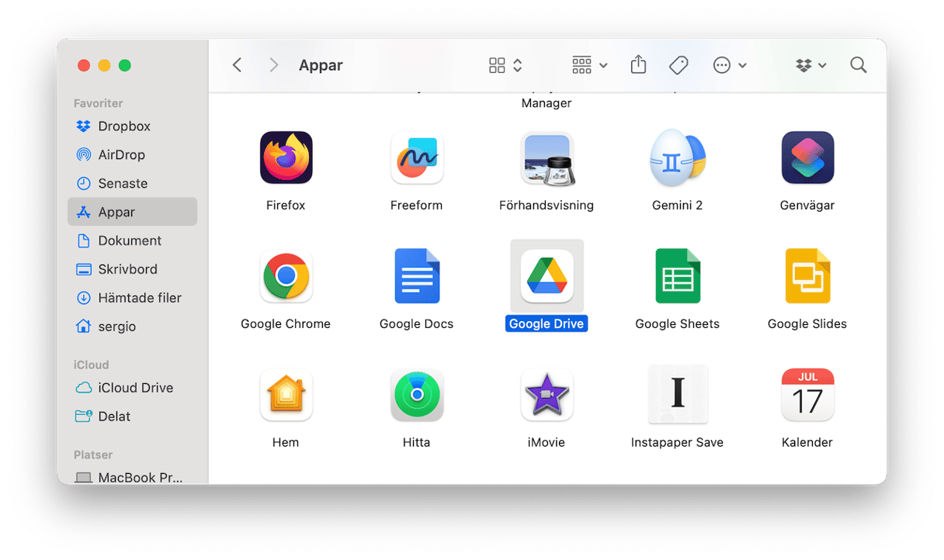The image size is (944, 560).
Task: Open Senaste in the sidebar
Action: coord(132,184)
